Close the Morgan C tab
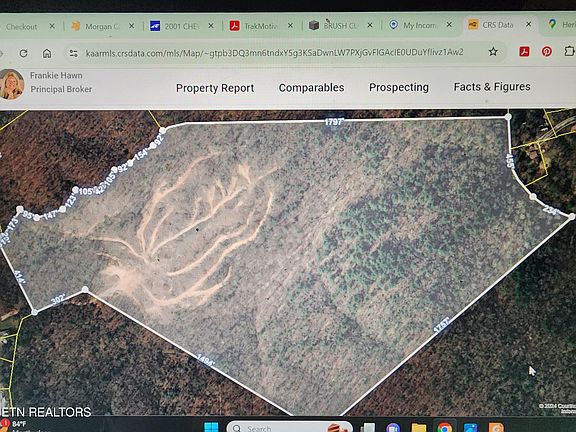This screenshot has width=576, height=432. (x=132, y=26)
